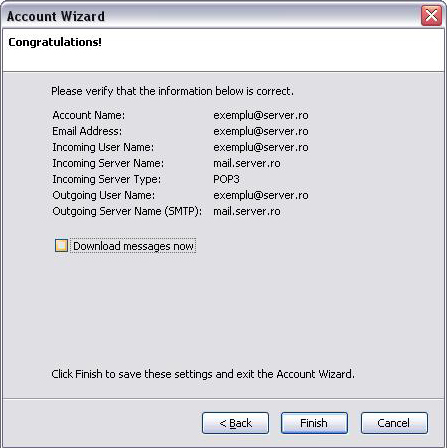447x448 pixels.
Task: Cancel the Account Wizard
Action: tap(394, 423)
